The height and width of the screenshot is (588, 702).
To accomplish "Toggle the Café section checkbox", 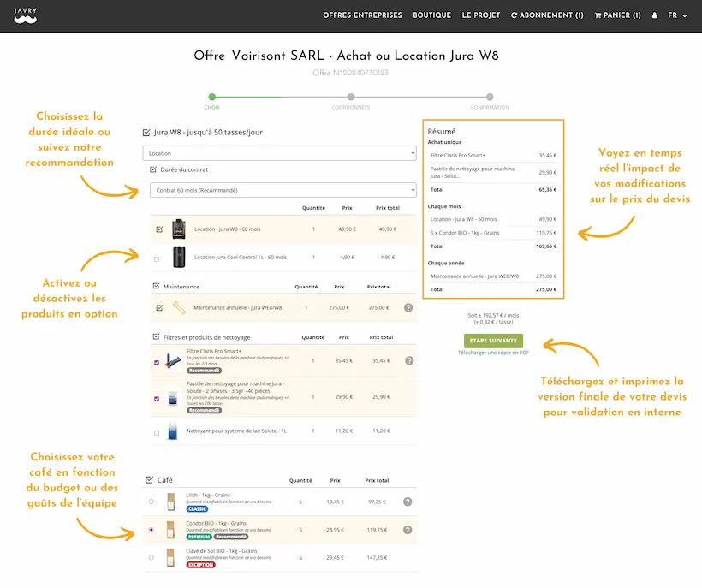I will [x=149, y=479].
